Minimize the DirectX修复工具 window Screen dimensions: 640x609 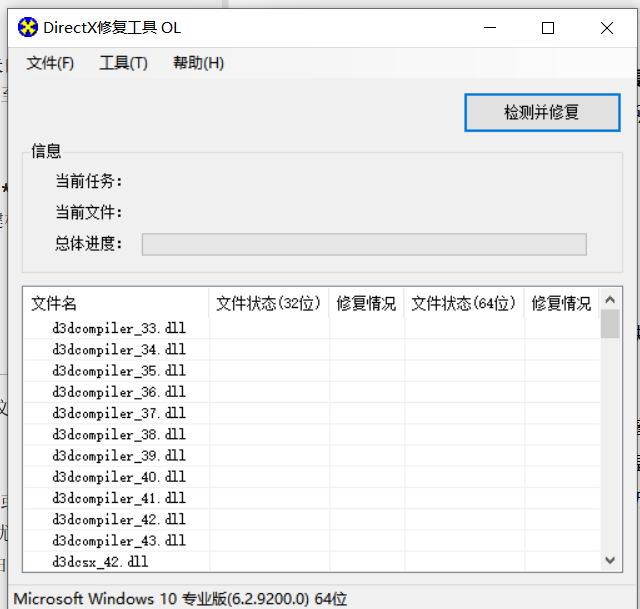coord(490,28)
